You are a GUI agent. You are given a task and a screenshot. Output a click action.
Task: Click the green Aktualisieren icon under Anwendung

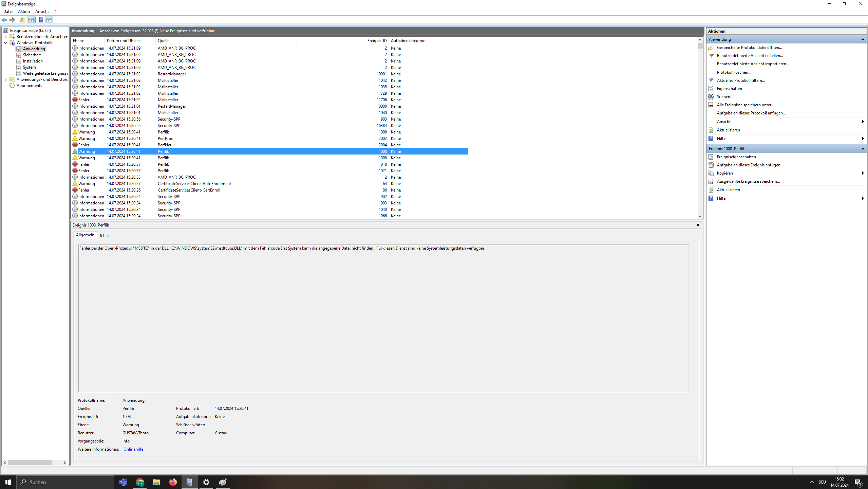click(711, 130)
